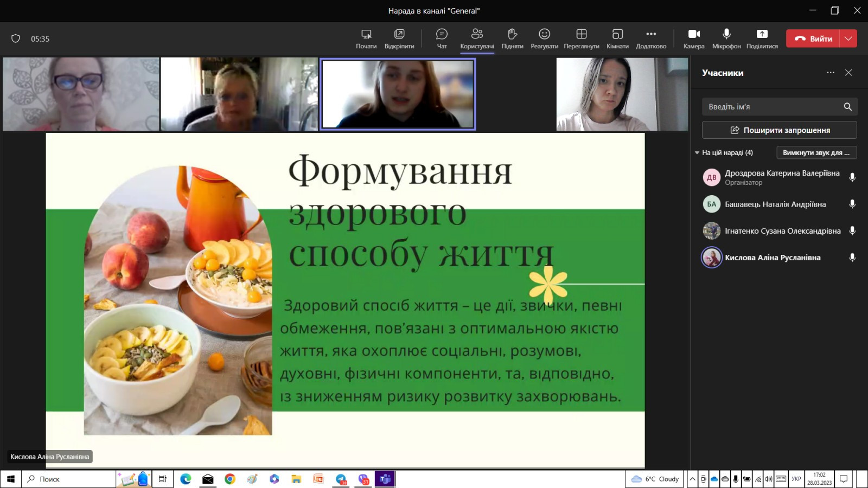Open the Reactions (Реагувати) menu
Image resolution: width=868 pixels, height=488 pixels.
pos(544,38)
